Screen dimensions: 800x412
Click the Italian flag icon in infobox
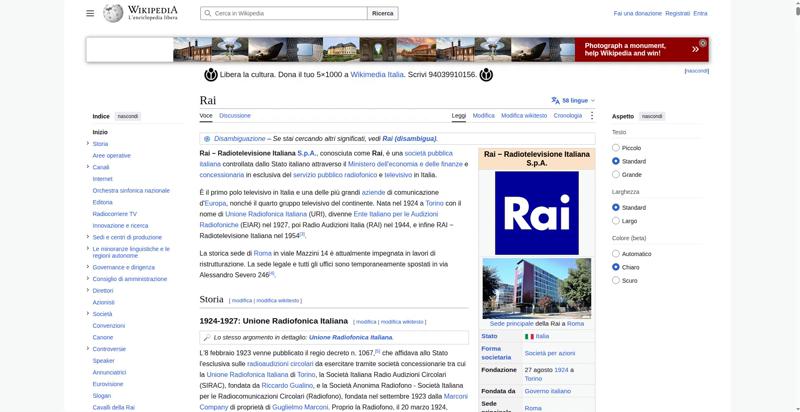(529, 337)
